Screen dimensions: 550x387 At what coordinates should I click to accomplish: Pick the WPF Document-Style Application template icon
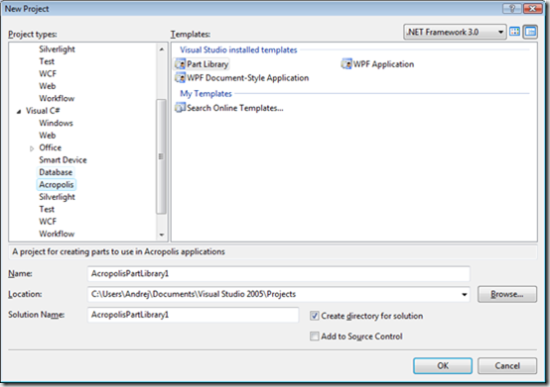(x=180, y=78)
